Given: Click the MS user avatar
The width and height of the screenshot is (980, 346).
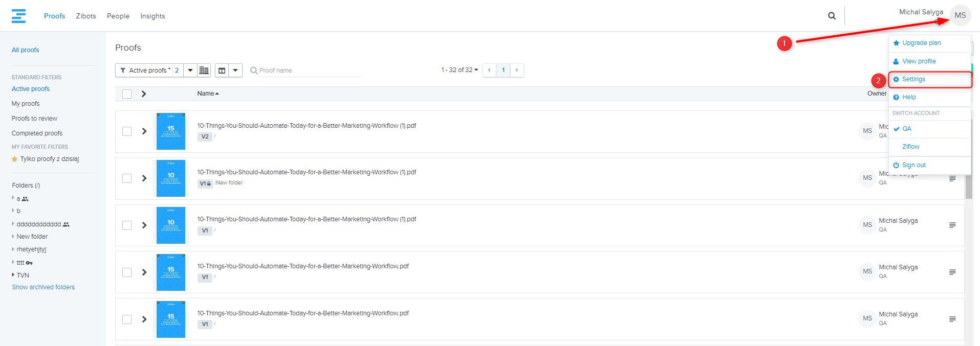Looking at the screenshot, I should (x=960, y=15).
